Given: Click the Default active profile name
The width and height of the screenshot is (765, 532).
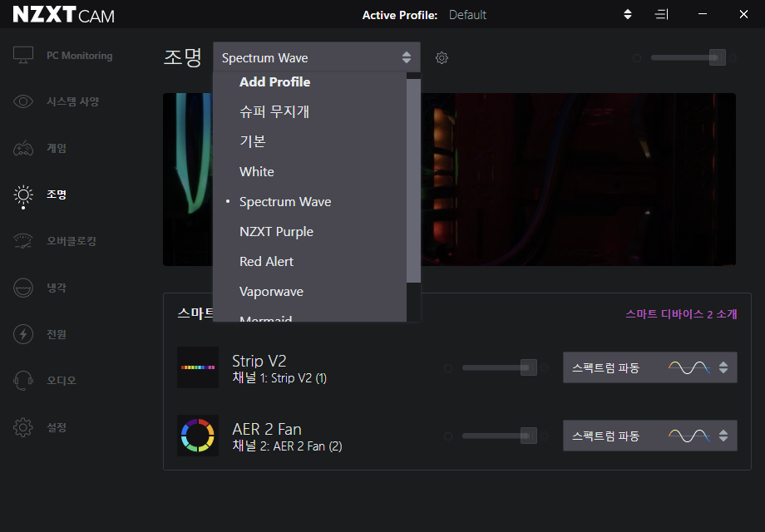Looking at the screenshot, I should [x=467, y=15].
